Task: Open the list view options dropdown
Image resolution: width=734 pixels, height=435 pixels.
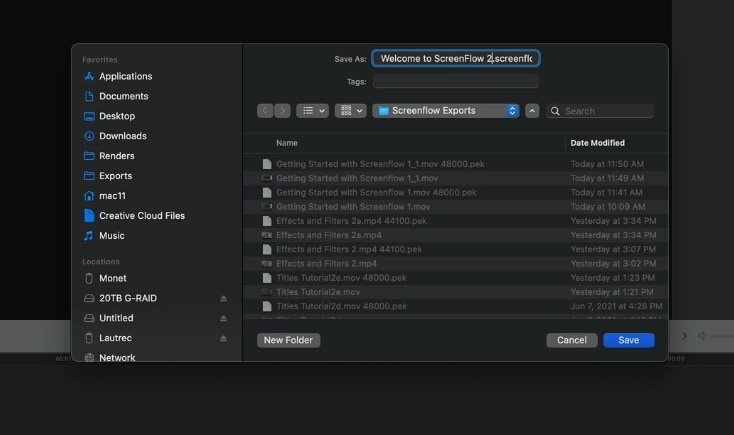Action: coord(312,111)
